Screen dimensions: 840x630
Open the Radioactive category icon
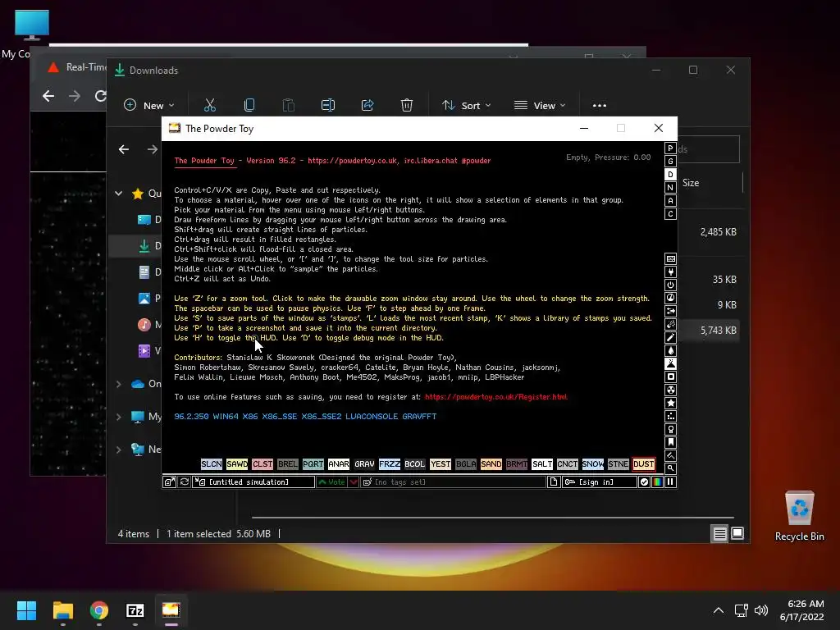(x=670, y=390)
